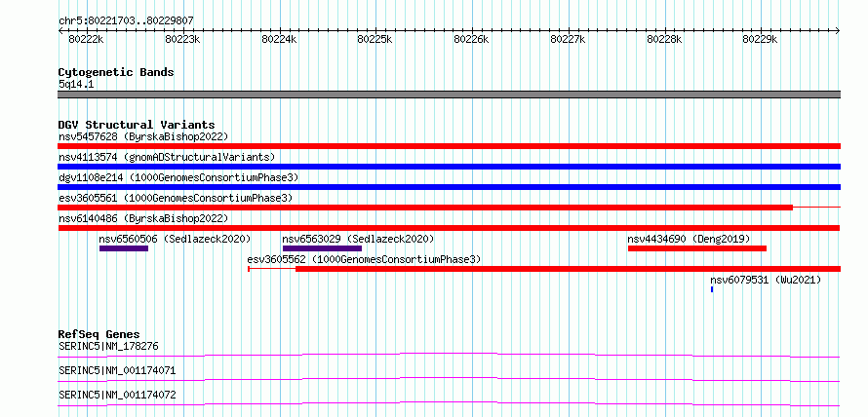Click the 80228k ruler tick label
Screen dimensions: 868x417
click(x=664, y=39)
